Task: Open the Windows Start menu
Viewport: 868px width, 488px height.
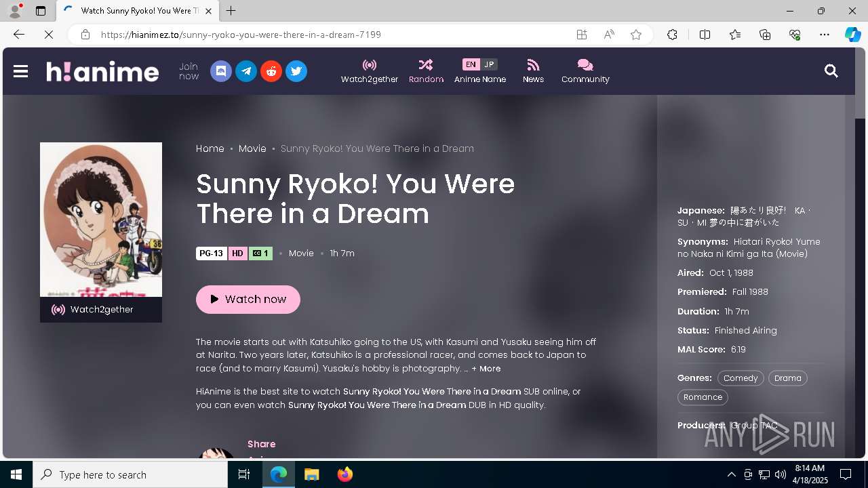Action: point(16,474)
